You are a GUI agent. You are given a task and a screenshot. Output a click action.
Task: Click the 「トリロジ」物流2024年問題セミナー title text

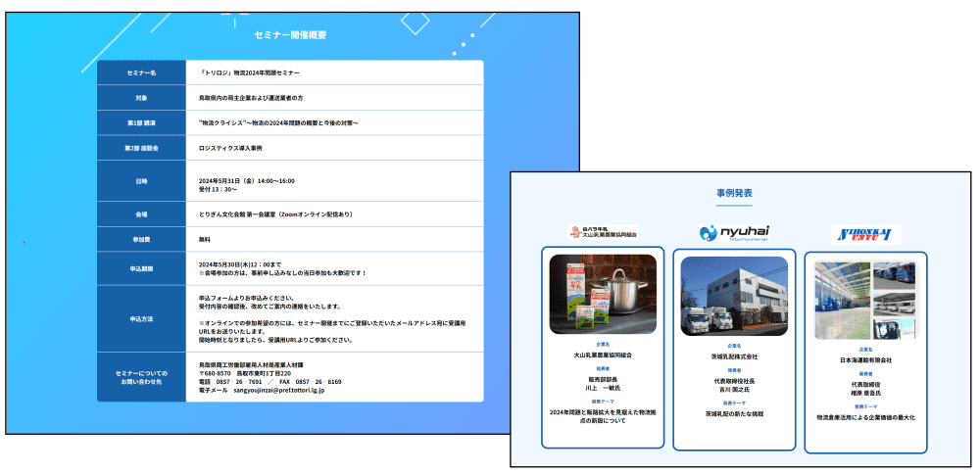point(249,73)
